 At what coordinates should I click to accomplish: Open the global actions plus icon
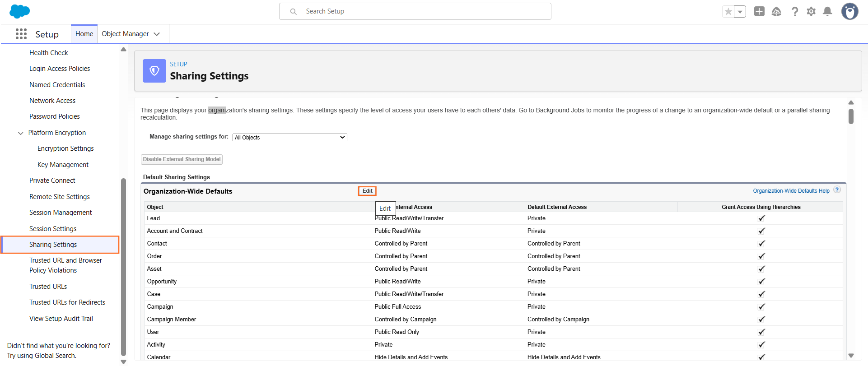(759, 11)
